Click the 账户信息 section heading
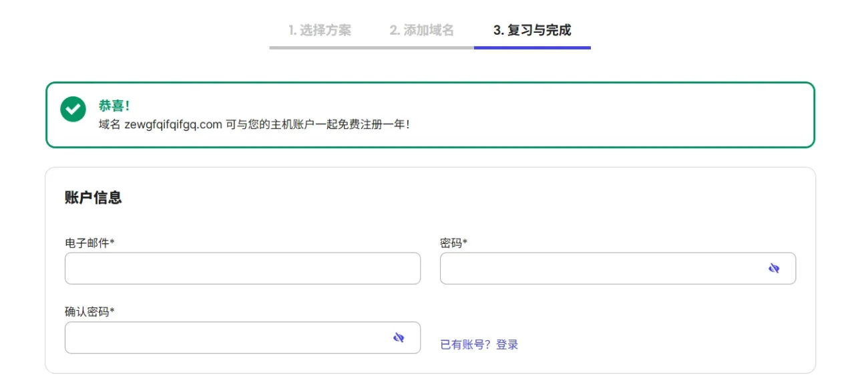 93,198
